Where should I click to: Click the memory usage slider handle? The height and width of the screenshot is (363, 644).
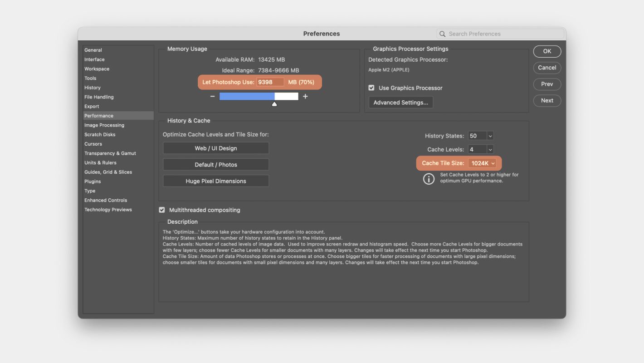click(x=274, y=104)
